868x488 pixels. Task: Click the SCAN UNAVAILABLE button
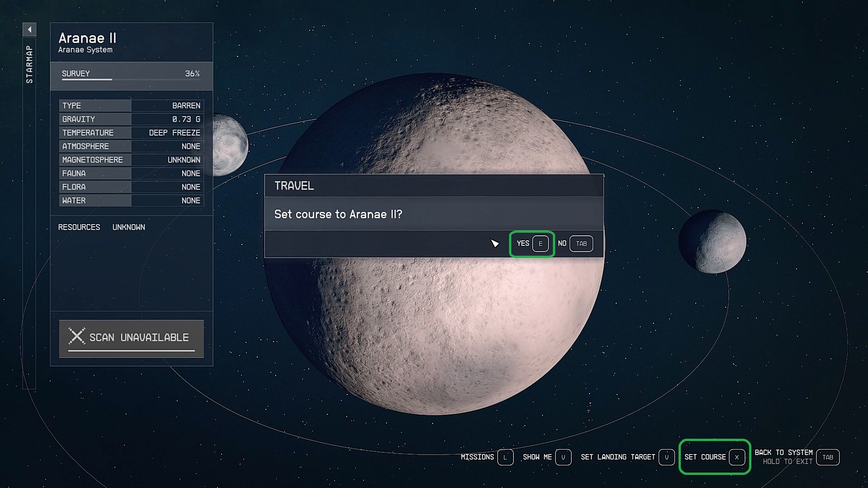[132, 338]
